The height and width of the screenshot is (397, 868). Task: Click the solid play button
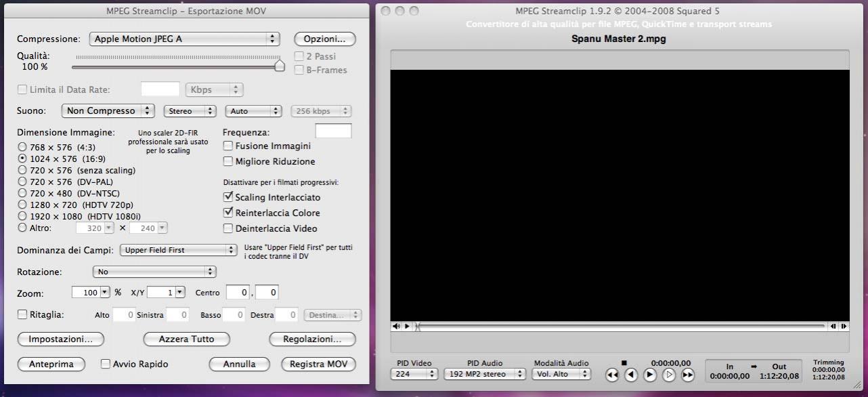coord(650,374)
